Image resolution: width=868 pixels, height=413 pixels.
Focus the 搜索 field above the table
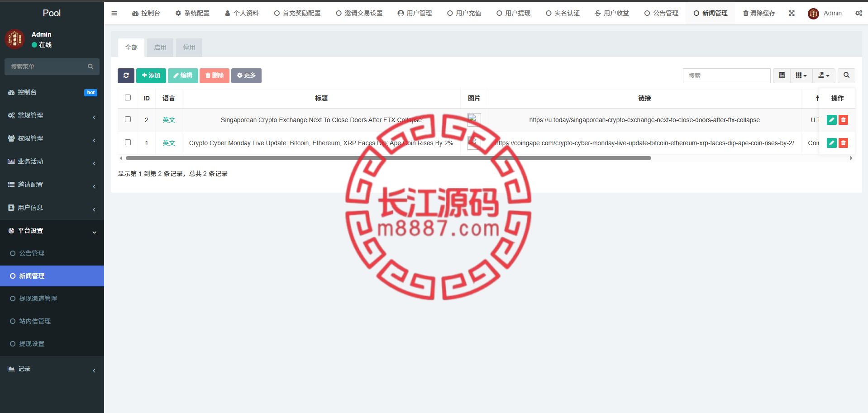pos(726,76)
